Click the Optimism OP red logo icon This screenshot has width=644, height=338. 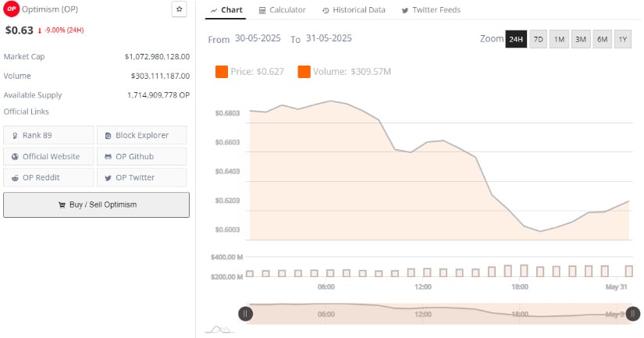pyautogui.click(x=11, y=9)
